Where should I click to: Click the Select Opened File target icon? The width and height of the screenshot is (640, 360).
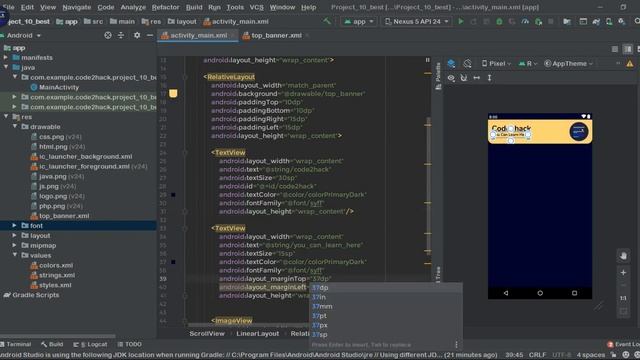coord(108,36)
